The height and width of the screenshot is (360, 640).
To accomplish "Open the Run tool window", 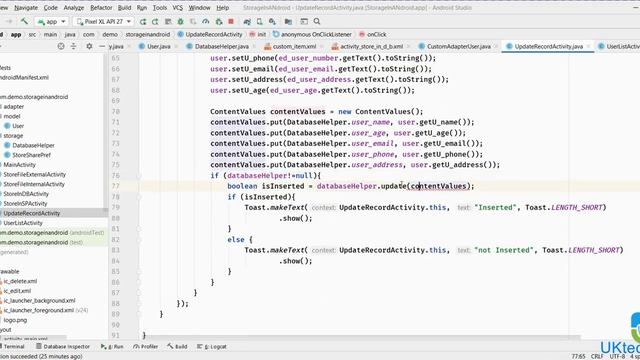I will (x=112, y=347).
